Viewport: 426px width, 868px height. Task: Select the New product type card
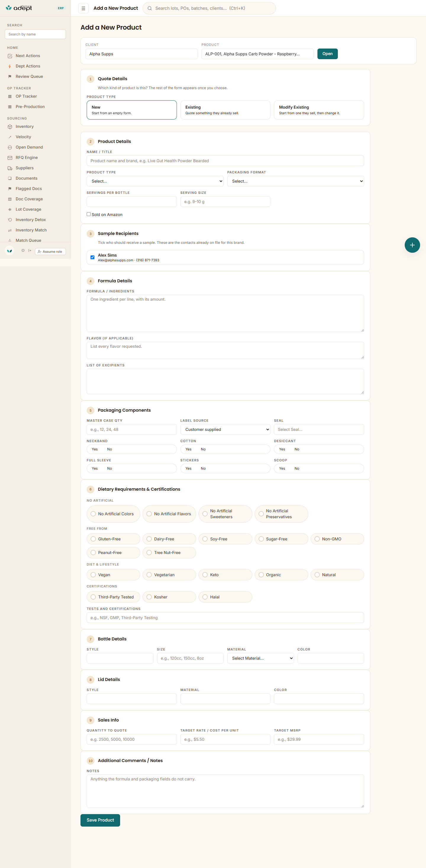click(132, 110)
